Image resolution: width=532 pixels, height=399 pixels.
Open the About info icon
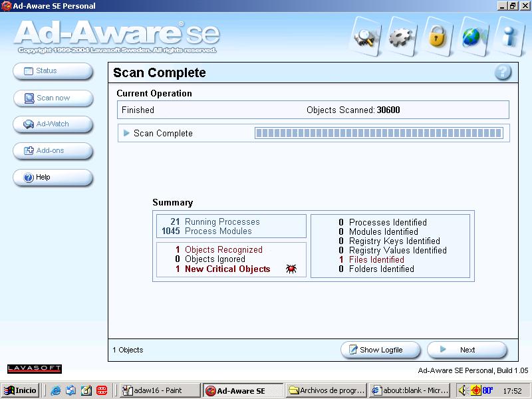tap(509, 37)
